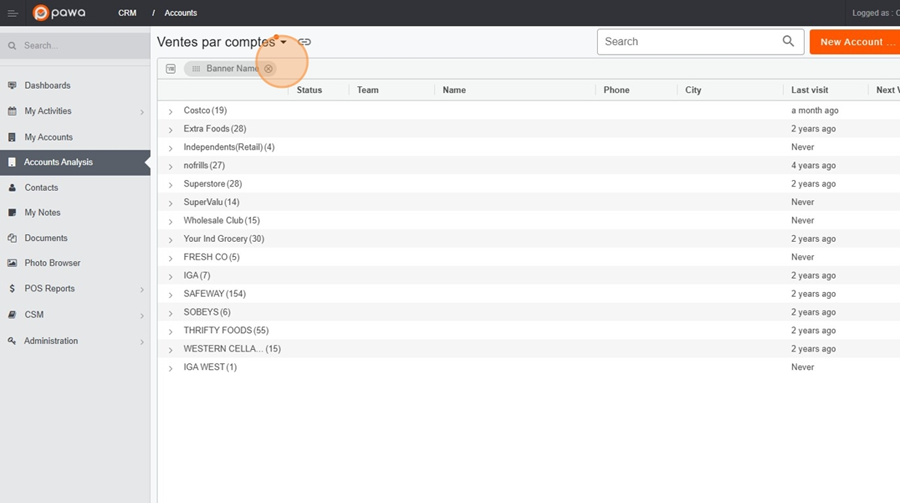Expand the WESTERN CELLA... (15) group
This screenshot has height=503, width=900.
click(170, 350)
